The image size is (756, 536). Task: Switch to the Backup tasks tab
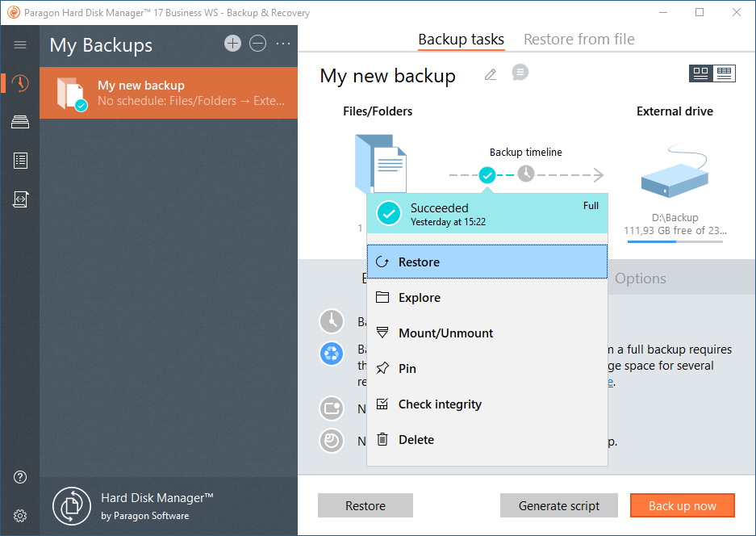pyautogui.click(x=461, y=39)
